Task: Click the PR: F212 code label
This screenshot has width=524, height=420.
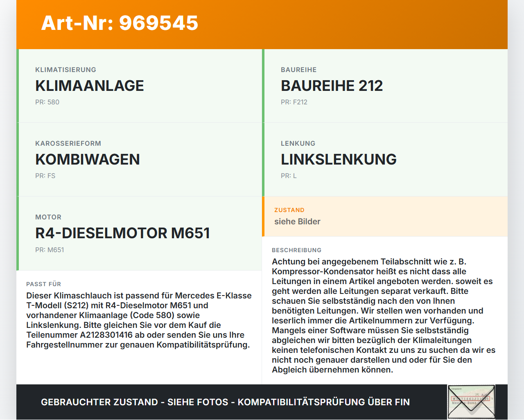Action: pos(294,102)
